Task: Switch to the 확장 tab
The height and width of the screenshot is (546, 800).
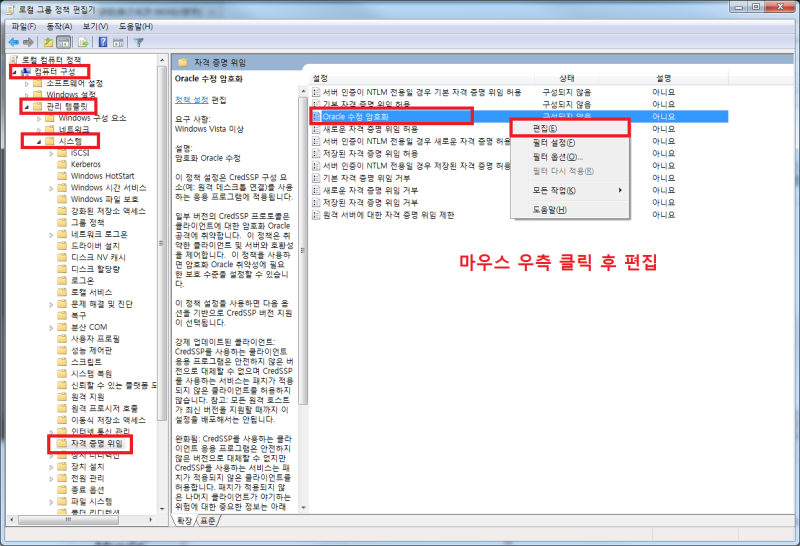Action: [x=185, y=520]
